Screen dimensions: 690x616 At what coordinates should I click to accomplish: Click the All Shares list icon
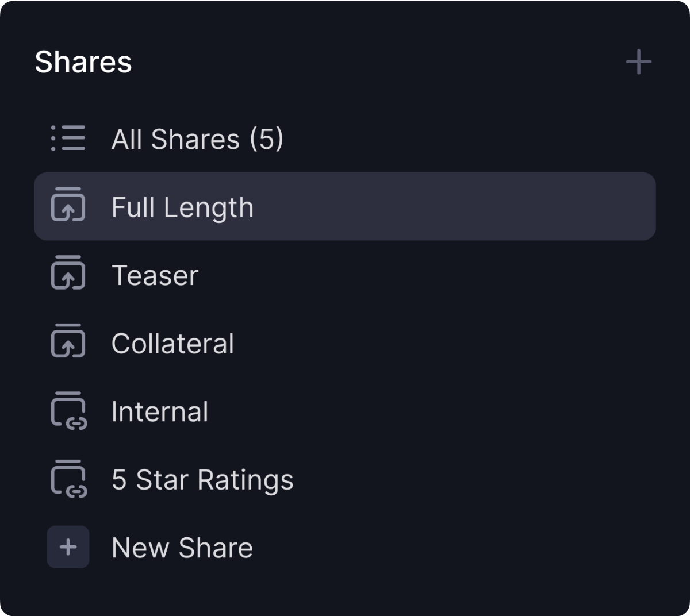tap(68, 138)
